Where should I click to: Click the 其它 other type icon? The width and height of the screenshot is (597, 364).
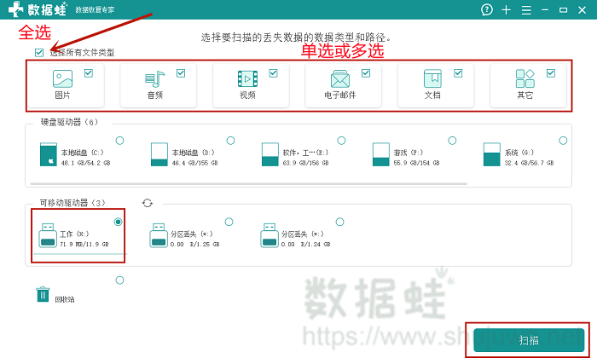(x=525, y=78)
